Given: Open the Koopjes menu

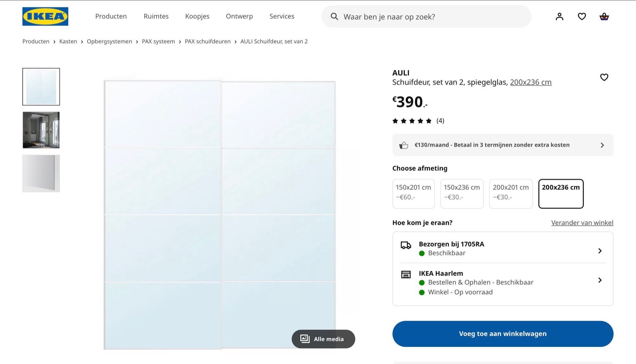Looking at the screenshot, I should click(197, 16).
